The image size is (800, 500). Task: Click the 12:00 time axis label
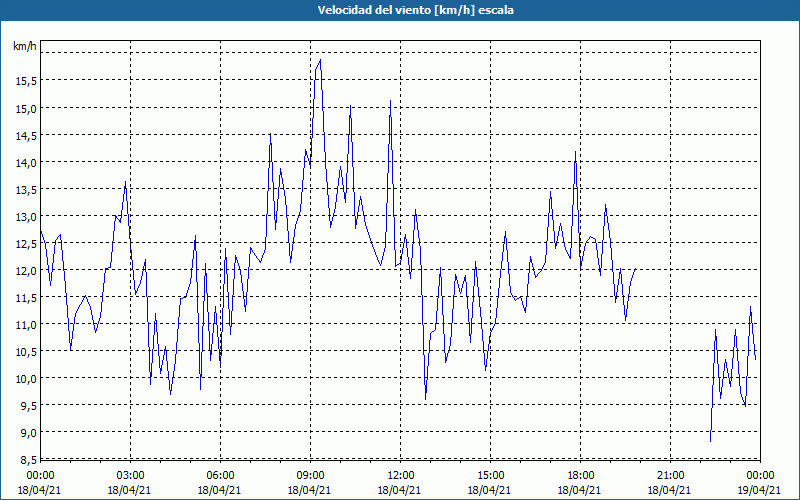(400, 476)
